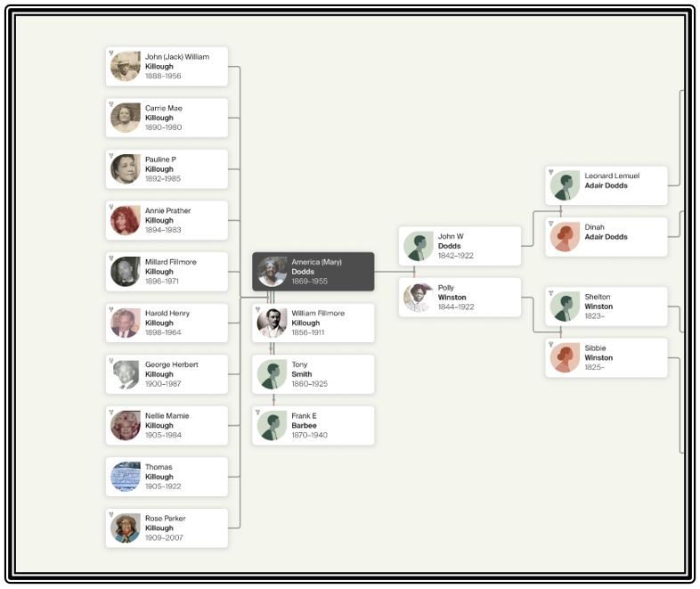Click George Herbert Killough's name

172,370
